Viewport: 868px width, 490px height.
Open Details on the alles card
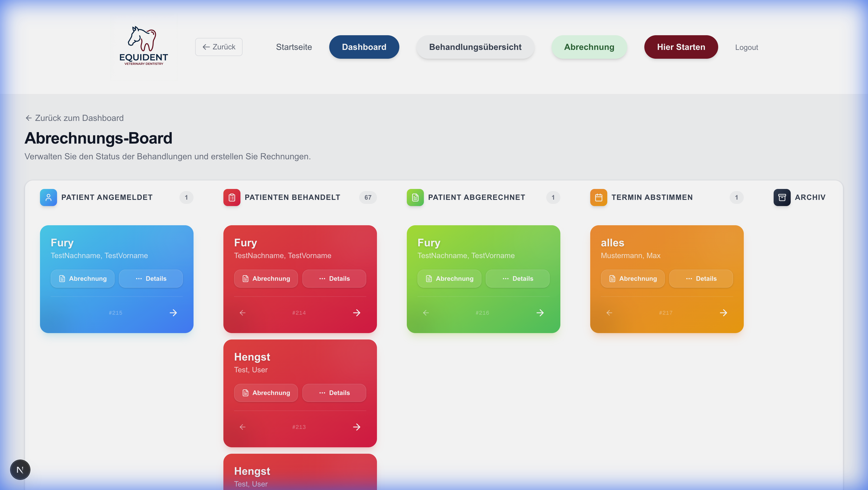[701, 279]
